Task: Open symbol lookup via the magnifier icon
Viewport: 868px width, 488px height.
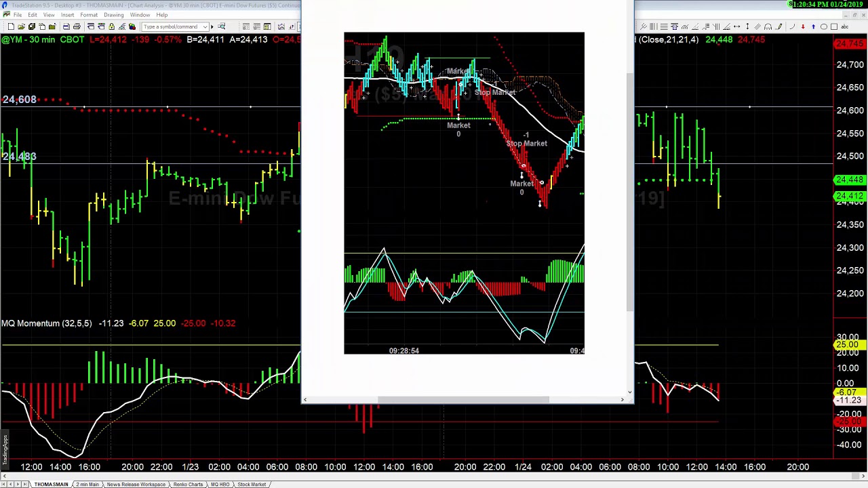Action: (x=220, y=26)
